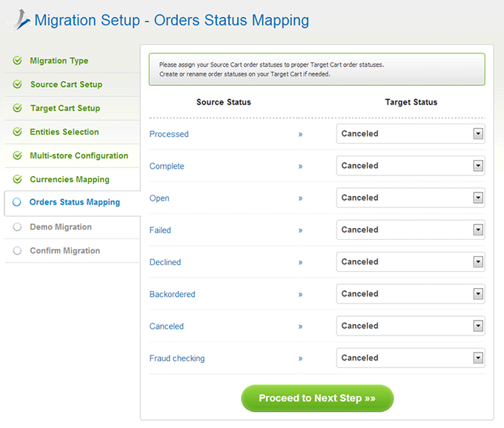
Task: Click the double-arrow icon in the Complete row
Action: tap(300, 167)
